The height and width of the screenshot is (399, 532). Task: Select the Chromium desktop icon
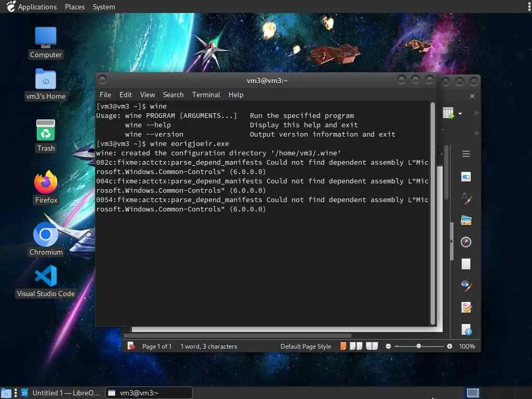(46, 239)
